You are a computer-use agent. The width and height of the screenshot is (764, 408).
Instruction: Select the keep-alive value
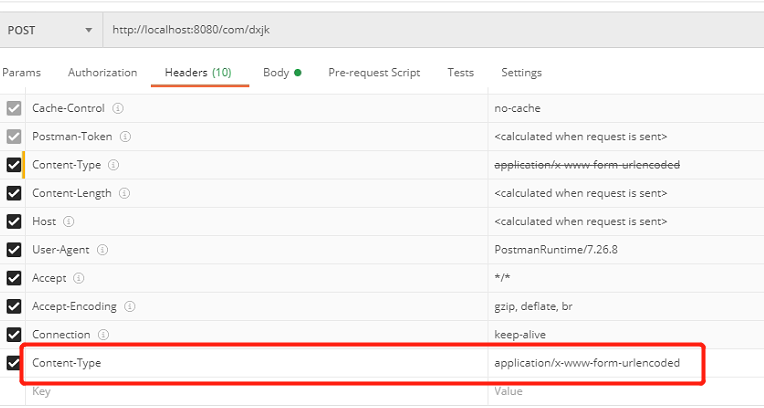pyautogui.click(x=520, y=334)
